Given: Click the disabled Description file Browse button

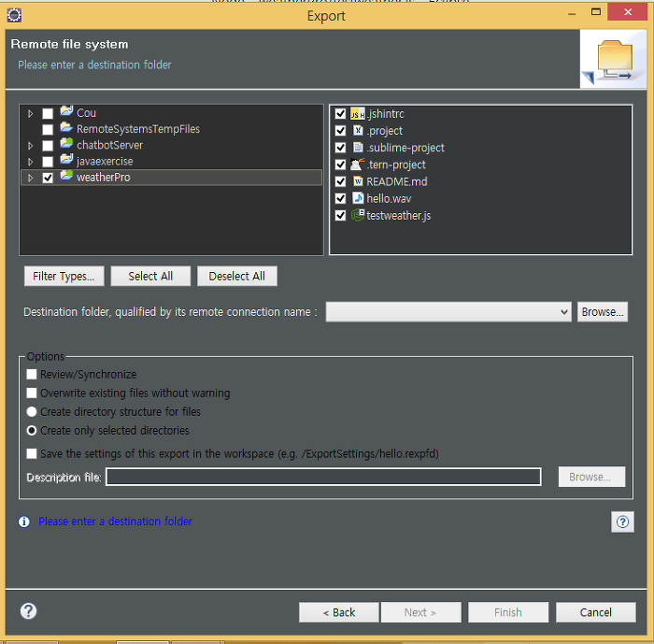Looking at the screenshot, I should tap(591, 477).
